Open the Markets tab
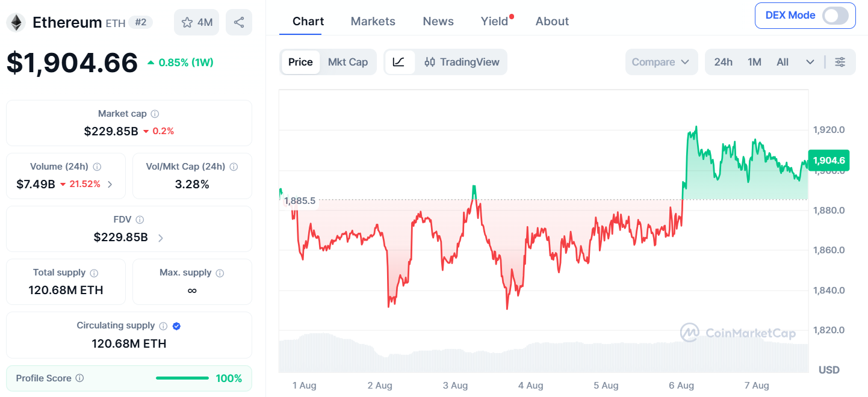 pos(373,21)
